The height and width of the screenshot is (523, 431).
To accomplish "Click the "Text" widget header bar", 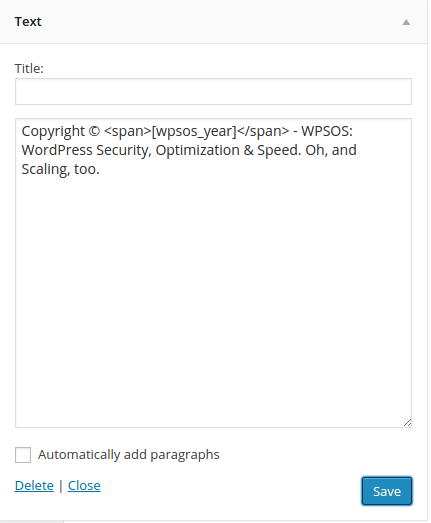I will pos(213,22).
